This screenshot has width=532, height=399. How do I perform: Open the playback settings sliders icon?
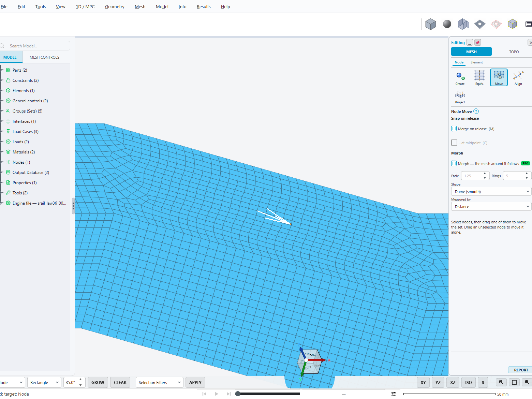(x=394, y=394)
